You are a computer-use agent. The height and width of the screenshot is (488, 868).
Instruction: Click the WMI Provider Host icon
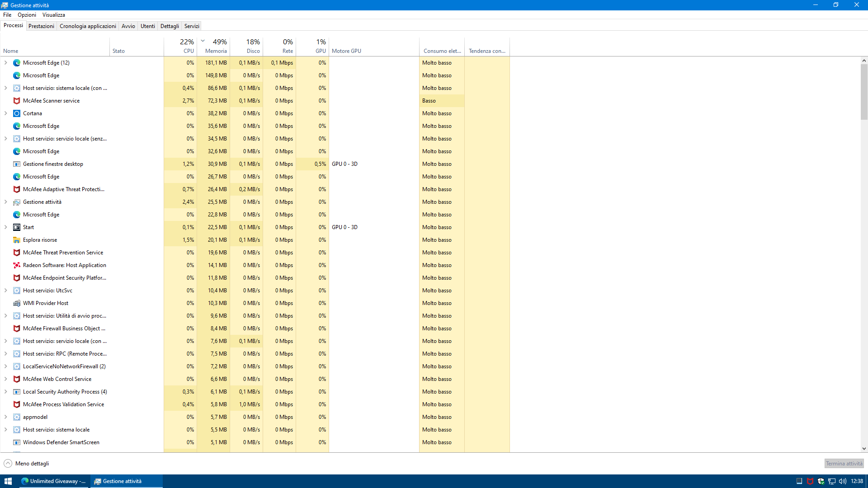[x=17, y=303]
